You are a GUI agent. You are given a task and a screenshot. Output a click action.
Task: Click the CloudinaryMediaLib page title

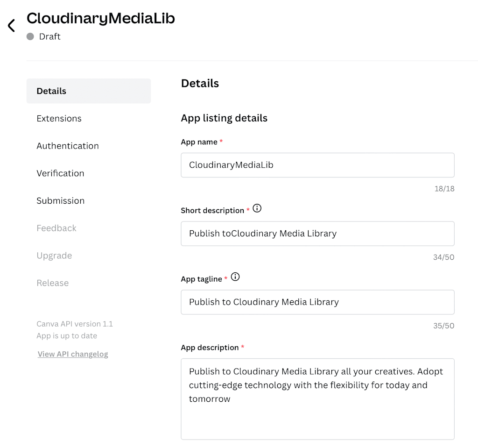pos(101,18)
